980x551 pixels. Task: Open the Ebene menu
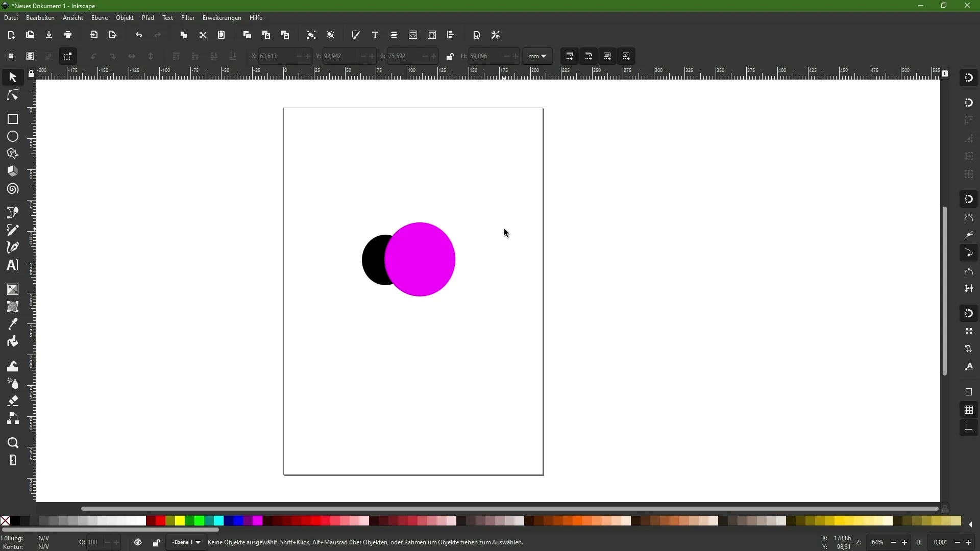(100, 18)
